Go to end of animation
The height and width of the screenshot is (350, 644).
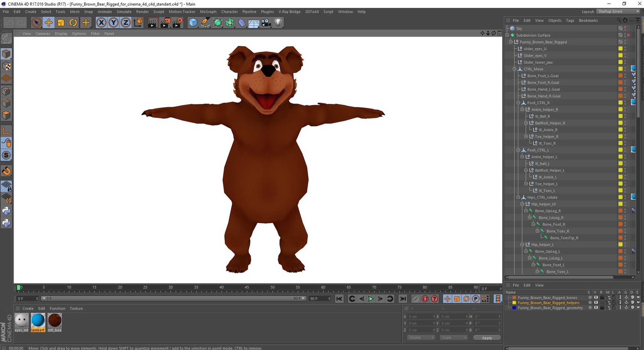click(x=403, y=299)
